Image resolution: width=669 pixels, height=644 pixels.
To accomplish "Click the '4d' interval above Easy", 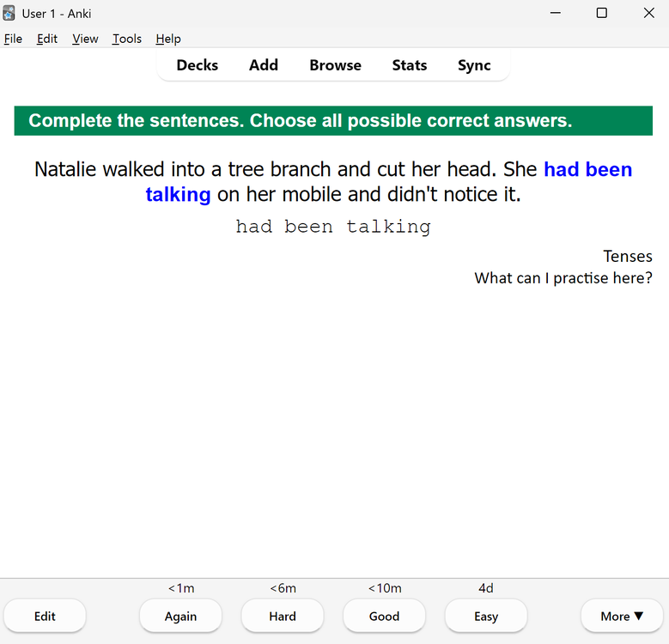I will point(486,588).
